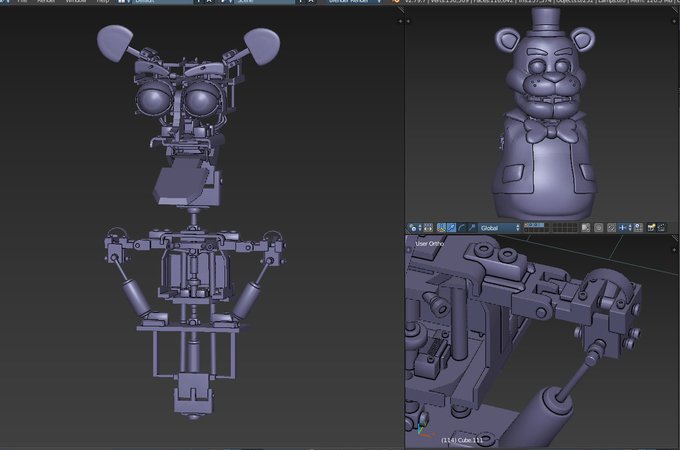Toggle the snap during transform magnet icon

611,228
